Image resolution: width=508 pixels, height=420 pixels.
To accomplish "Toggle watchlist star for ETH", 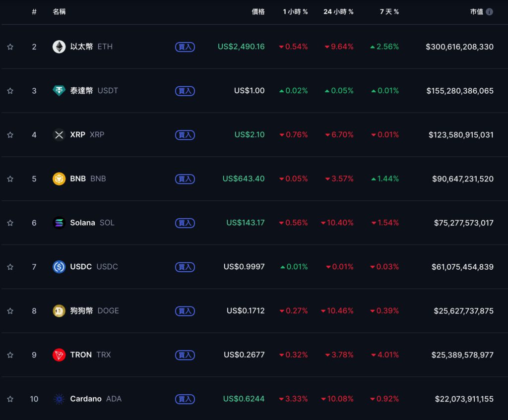I will [10, 47].
